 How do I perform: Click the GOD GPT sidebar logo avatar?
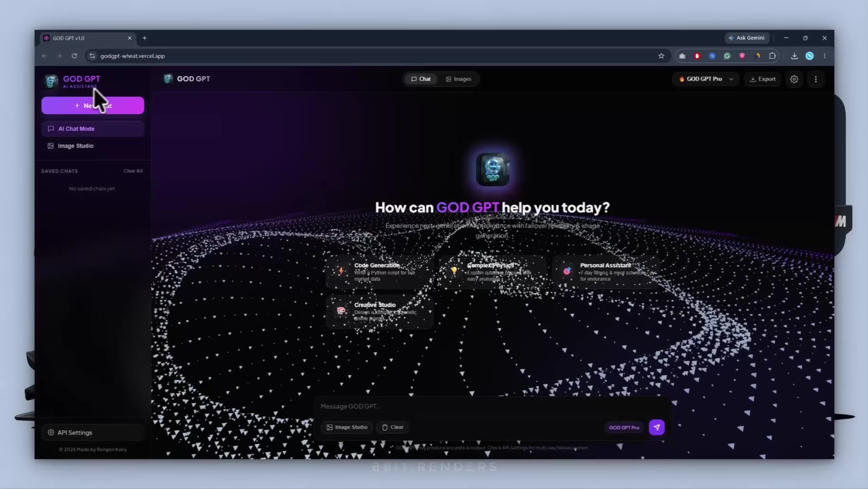(51, 81)
